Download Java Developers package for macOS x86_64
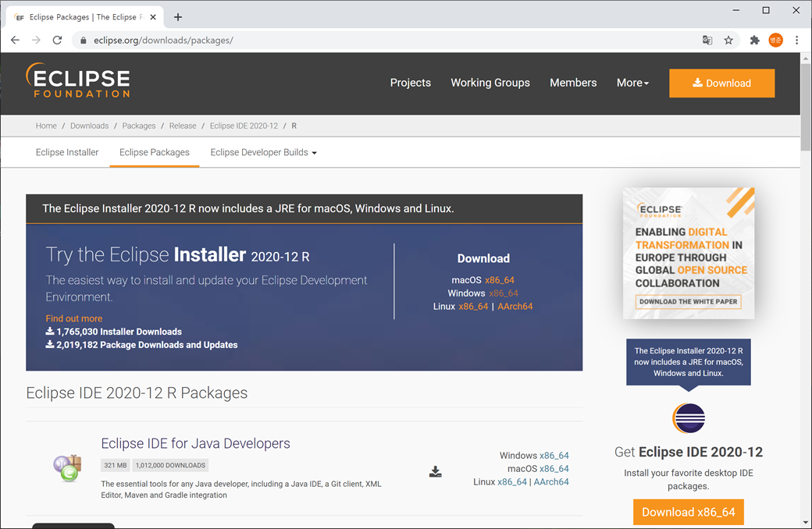The height and width of the screenshot is (529, 812). click(x=554, y=468)
